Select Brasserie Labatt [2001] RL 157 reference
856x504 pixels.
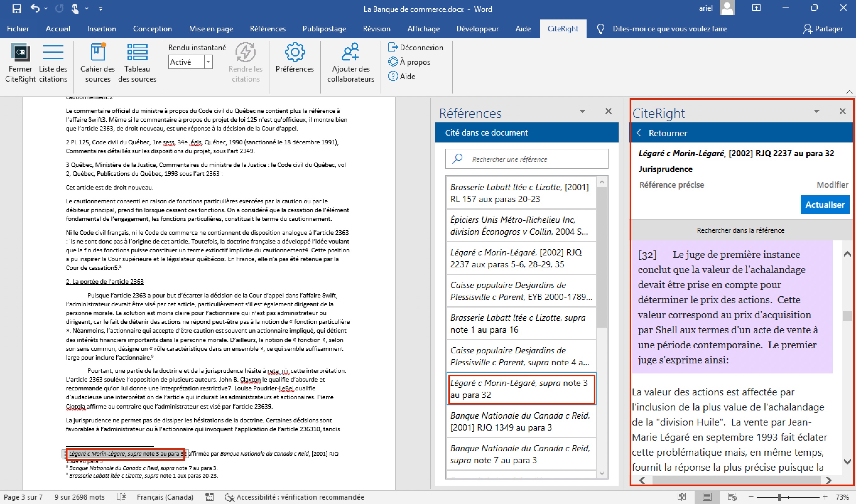(x=521, y=193)
